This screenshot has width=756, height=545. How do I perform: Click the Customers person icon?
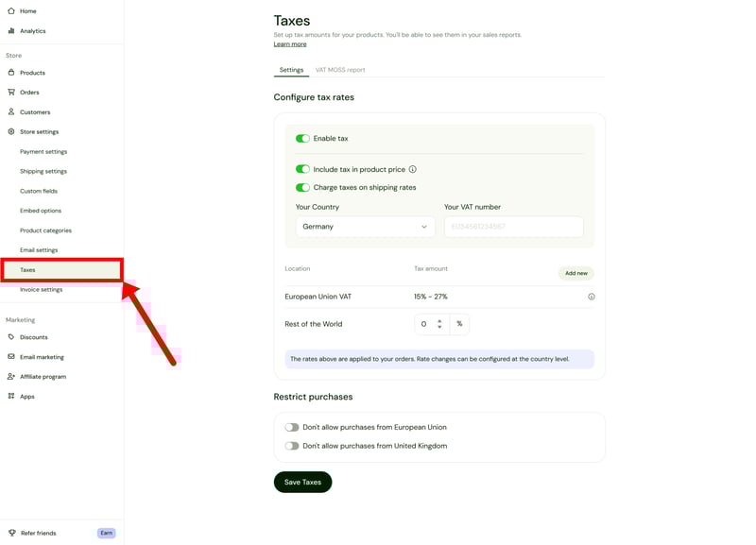pyautogui.click(x=11, y=112)
